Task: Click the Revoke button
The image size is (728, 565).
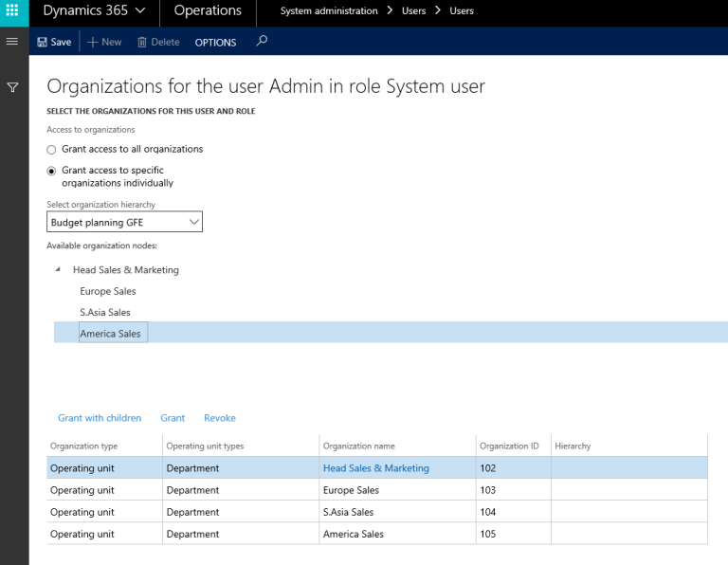Action: pyautogui.click(x=220, y=418)
